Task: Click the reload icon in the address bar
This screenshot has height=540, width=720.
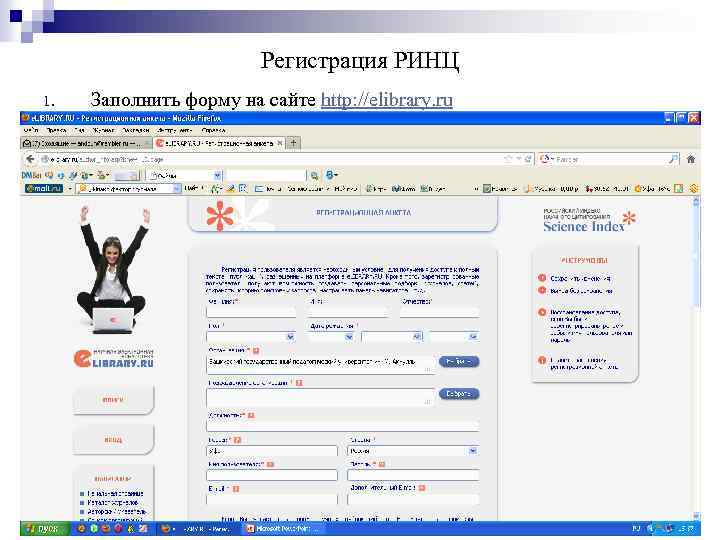Action: click(528, 159)
